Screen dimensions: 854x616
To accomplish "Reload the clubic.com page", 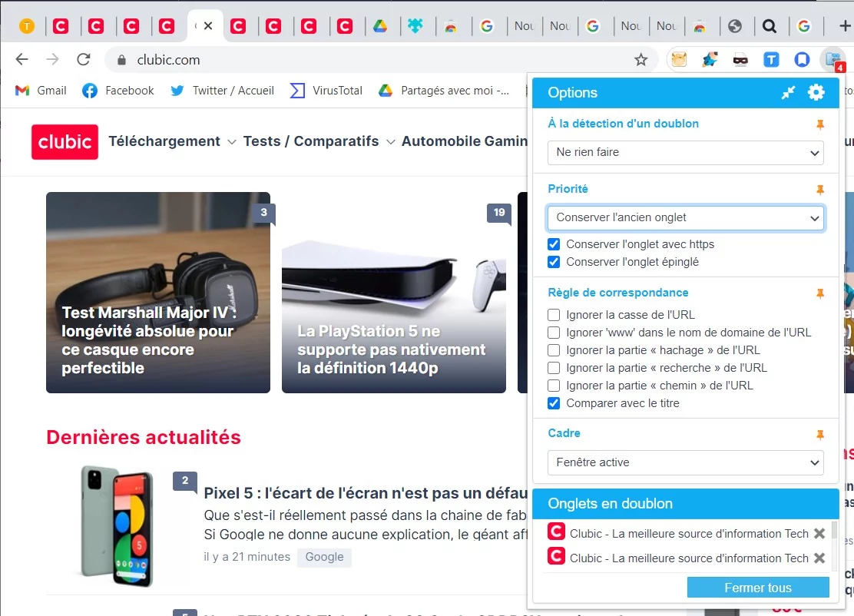I will 84,59.
